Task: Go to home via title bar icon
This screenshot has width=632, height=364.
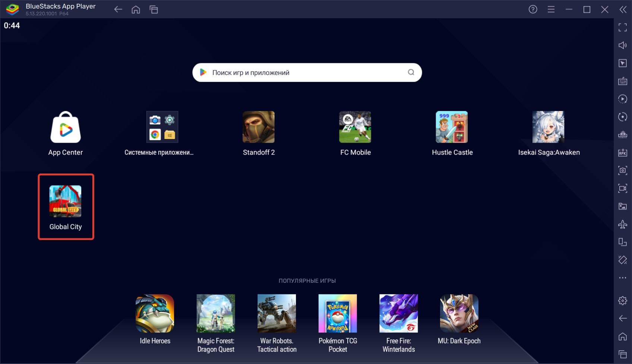Action: (x=136, y=10)
